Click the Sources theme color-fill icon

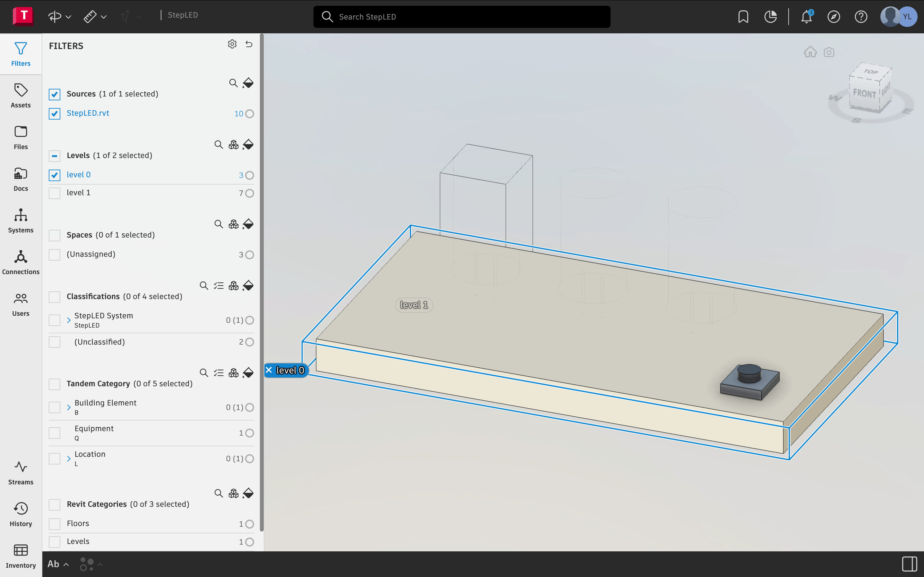248,83
